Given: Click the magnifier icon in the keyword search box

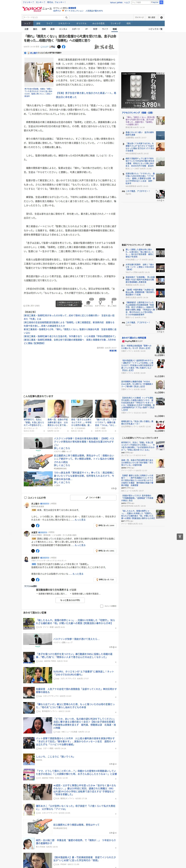Looking at the screenshot, I should [66, 17].
